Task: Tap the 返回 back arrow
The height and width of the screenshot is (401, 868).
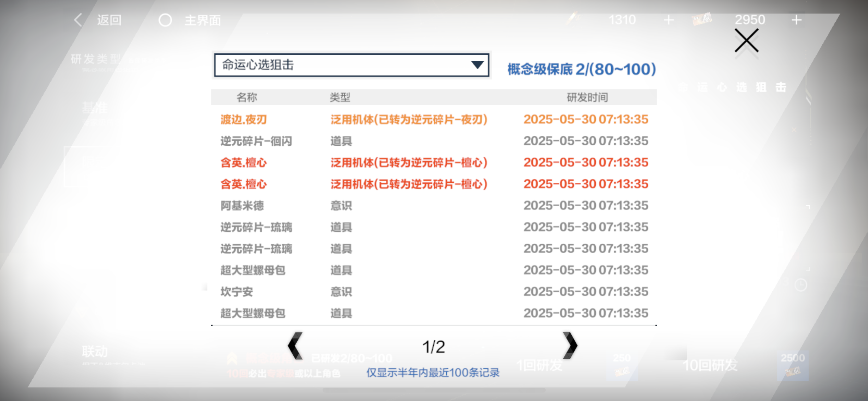Action: [x=78, y=20]
